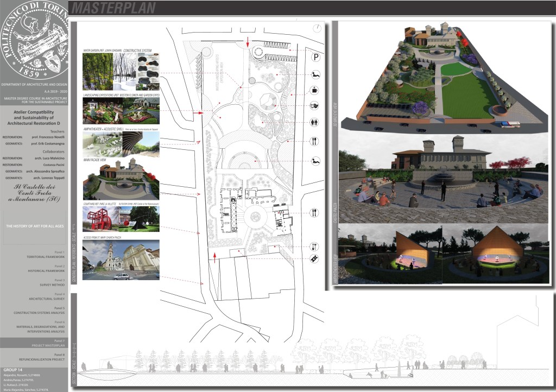Open Panel 8 Refunctionalization Project
The width and height of the screenshot is (556, 392).
point(34,357)
